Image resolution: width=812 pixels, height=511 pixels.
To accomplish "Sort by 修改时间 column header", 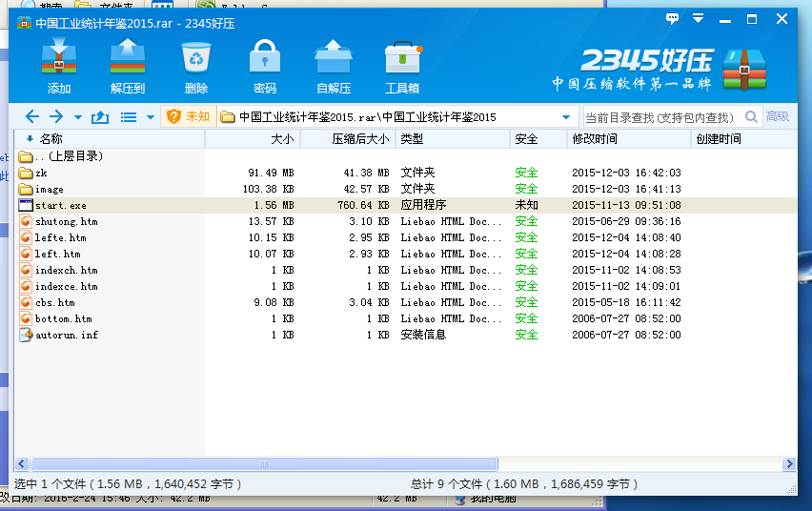I will coord(629,138).
